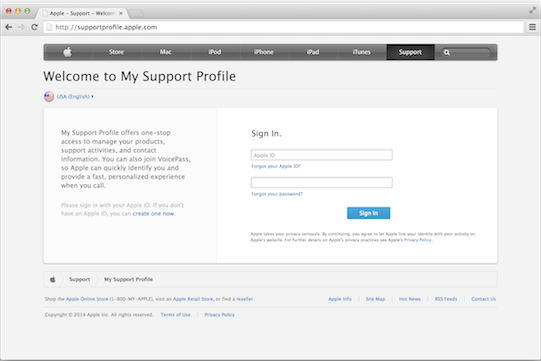541x361 pixels.
Task: Click the Sign In. heading text
Action: [x=266, y=134]
